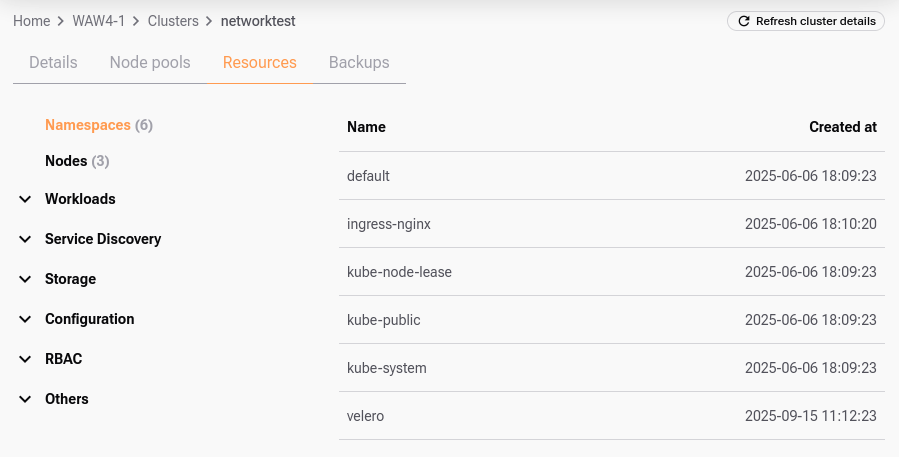Screen dimensions: 899x457
Task: Expand RBAC chevron
Action: (x=25, y=359)
